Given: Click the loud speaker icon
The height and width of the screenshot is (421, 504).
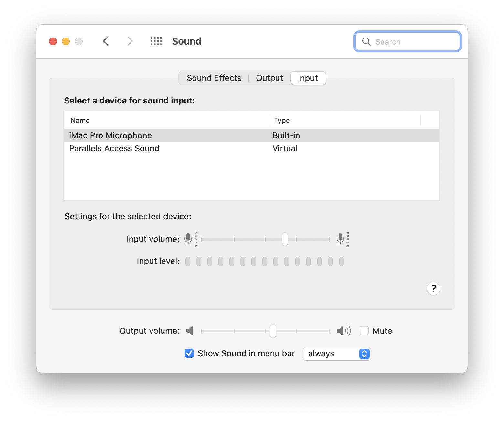Looking at the screenshot, I should [x=343, y=330].
